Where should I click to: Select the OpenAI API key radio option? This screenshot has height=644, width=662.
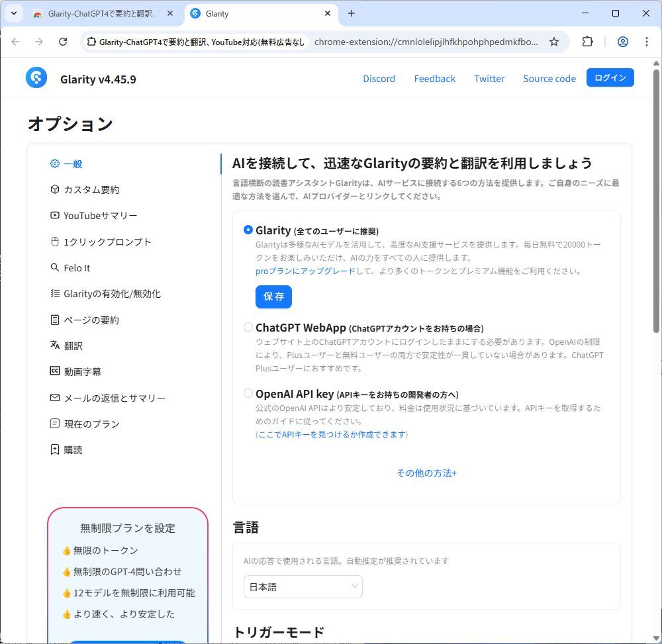tap(248, 393)
